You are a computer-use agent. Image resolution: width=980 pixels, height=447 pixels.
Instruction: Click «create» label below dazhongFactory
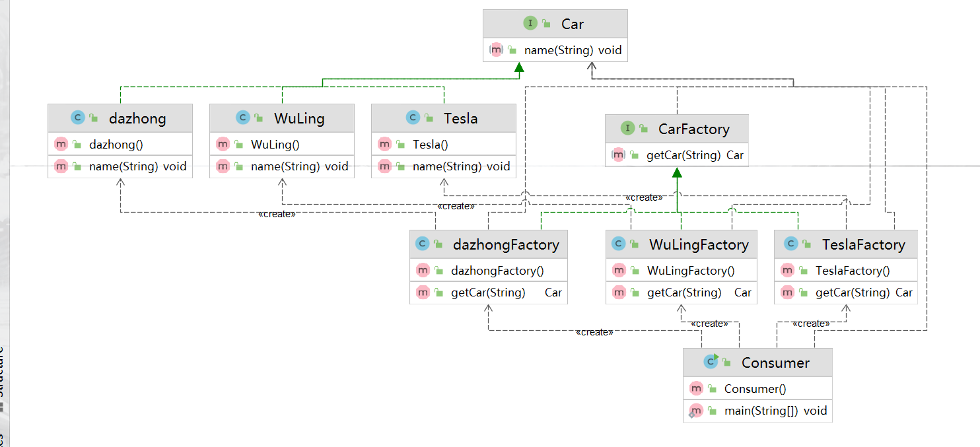(x=594, y=332)
